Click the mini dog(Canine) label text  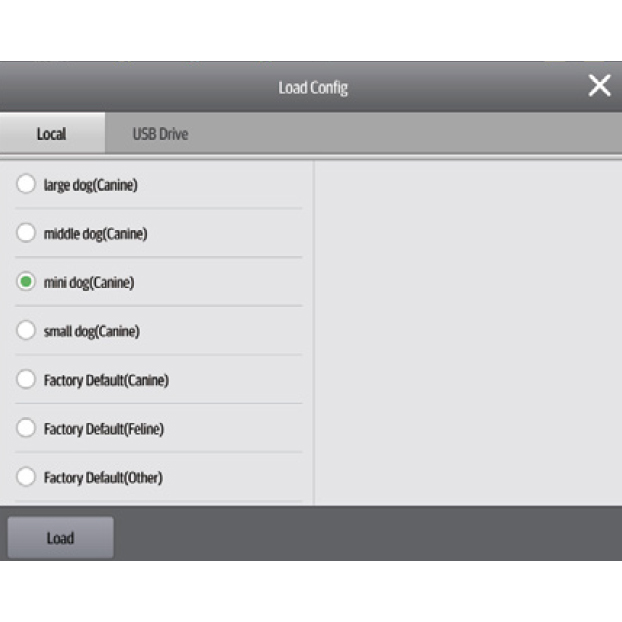click(x=88, y=282)
